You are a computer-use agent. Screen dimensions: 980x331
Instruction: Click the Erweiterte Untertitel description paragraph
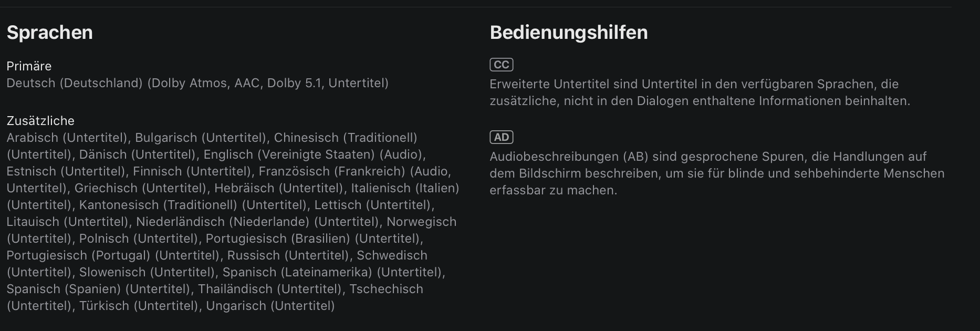699,92
